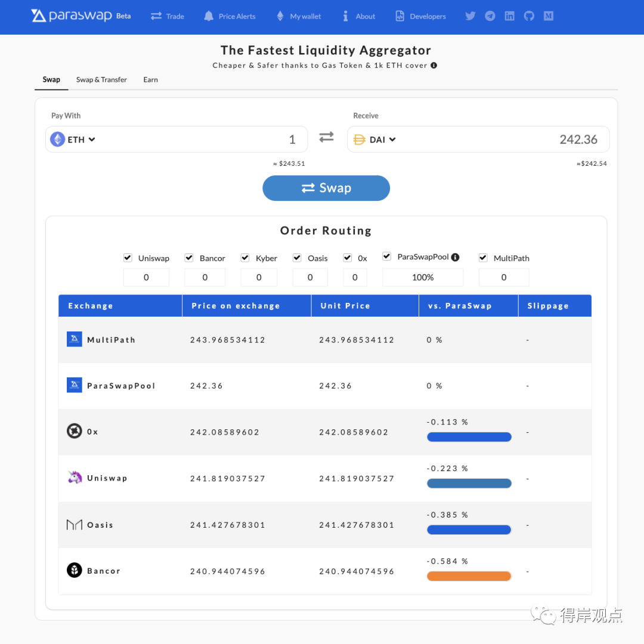Image resolution: width=644 pixels, height=644 pixels.
Task: Uncheck the 0x checkbox
Action: [x=348, y=258]
